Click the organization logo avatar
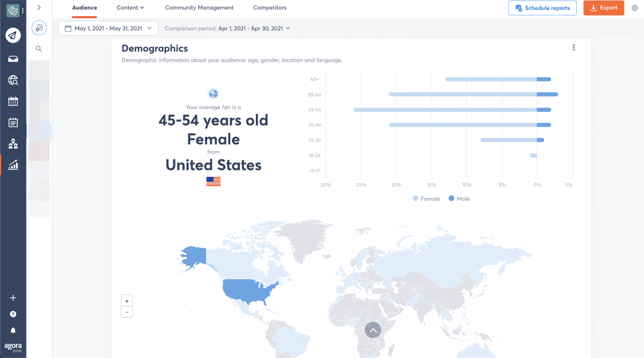This screenshot has height=358, width=644. pyautogui.click(x=12, y=10)
